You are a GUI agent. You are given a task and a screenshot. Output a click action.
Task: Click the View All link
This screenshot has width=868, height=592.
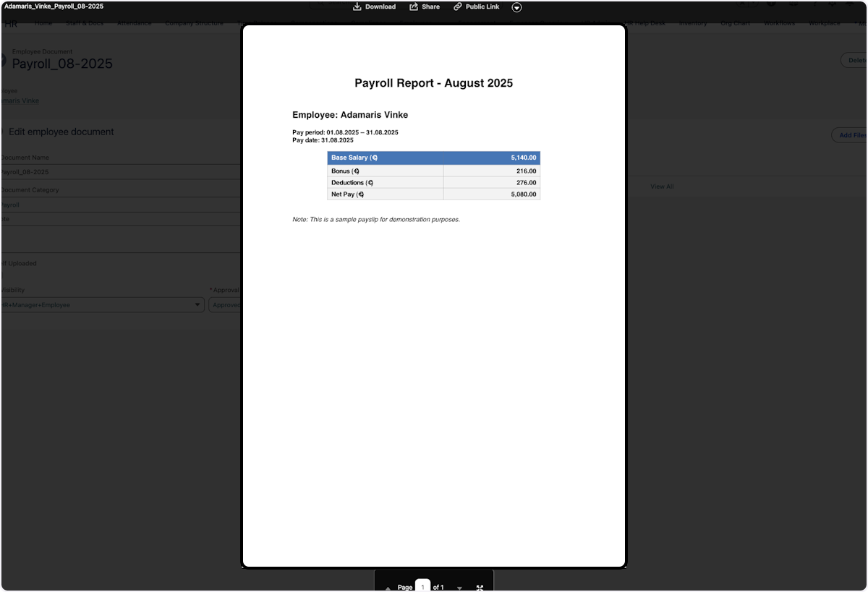pos(662,186)
